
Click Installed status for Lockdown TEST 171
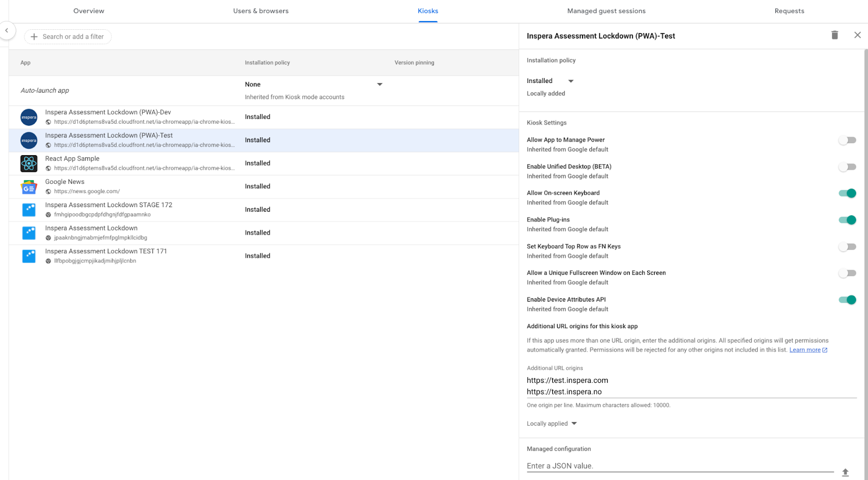258,256
